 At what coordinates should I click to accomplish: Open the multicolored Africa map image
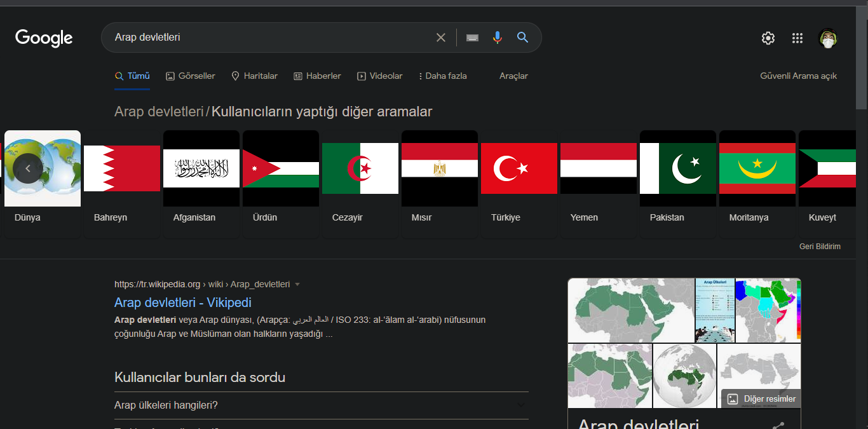tap(768, 310)
